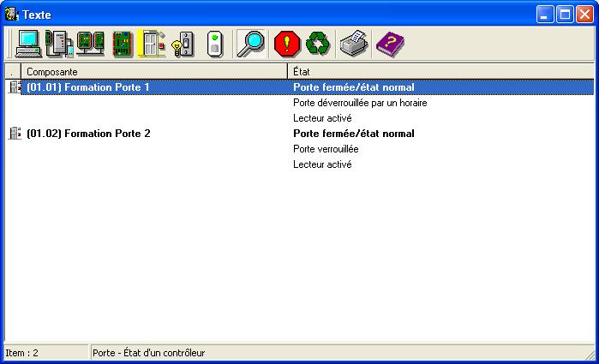
Task: Click the gateway server tower icon
Action: [59, 44]
